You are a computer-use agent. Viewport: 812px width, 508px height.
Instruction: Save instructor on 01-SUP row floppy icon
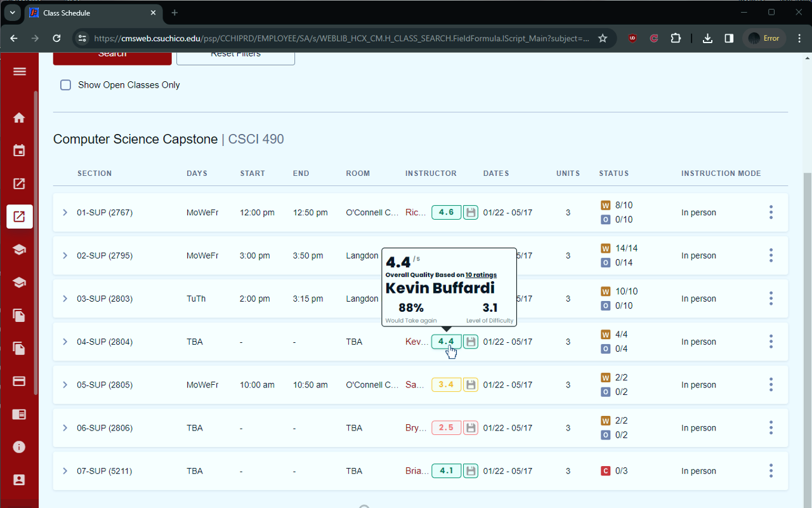pos(470,212)
